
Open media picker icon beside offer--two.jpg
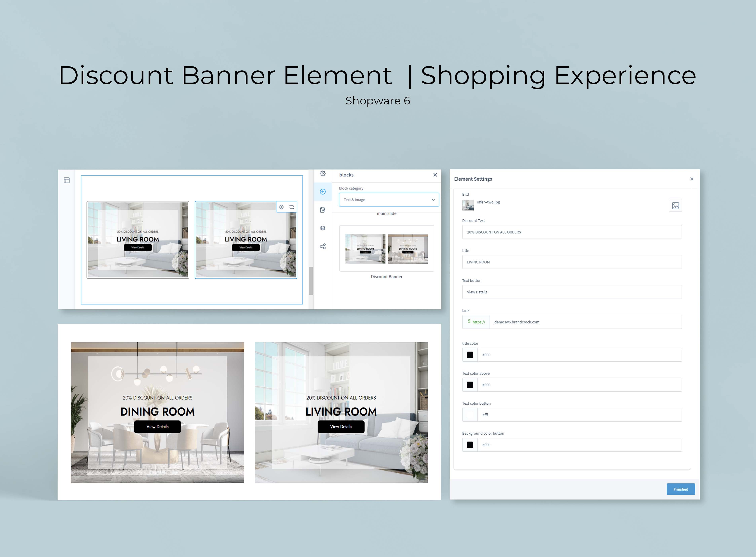675,206
